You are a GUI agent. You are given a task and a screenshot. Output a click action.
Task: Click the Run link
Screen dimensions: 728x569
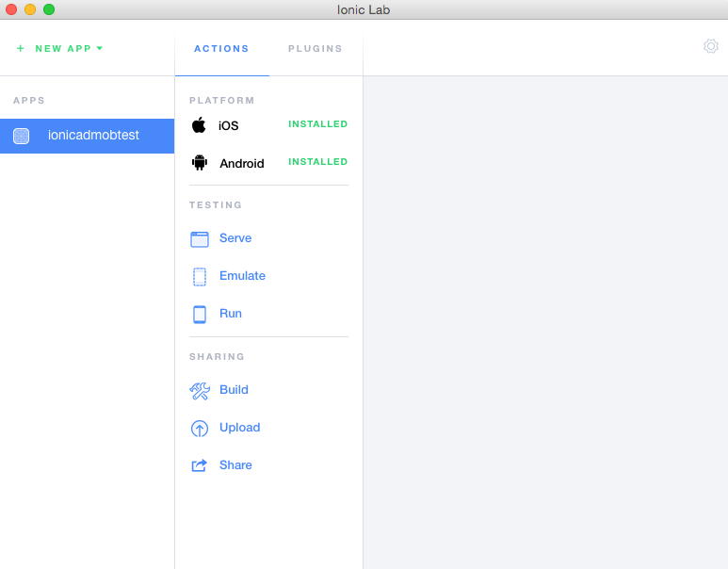pos(231,313)
